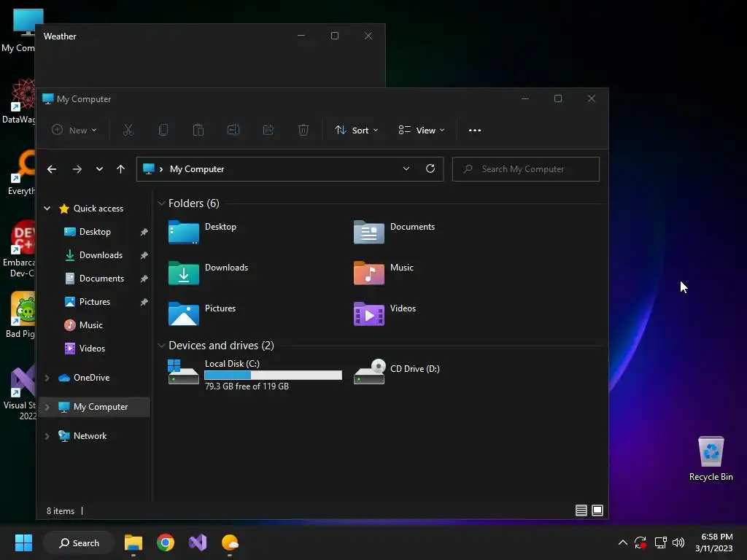This screenshot has width=747, height=560.
Task: Expand the OneDrive tree node
Action: coord(47,378)
